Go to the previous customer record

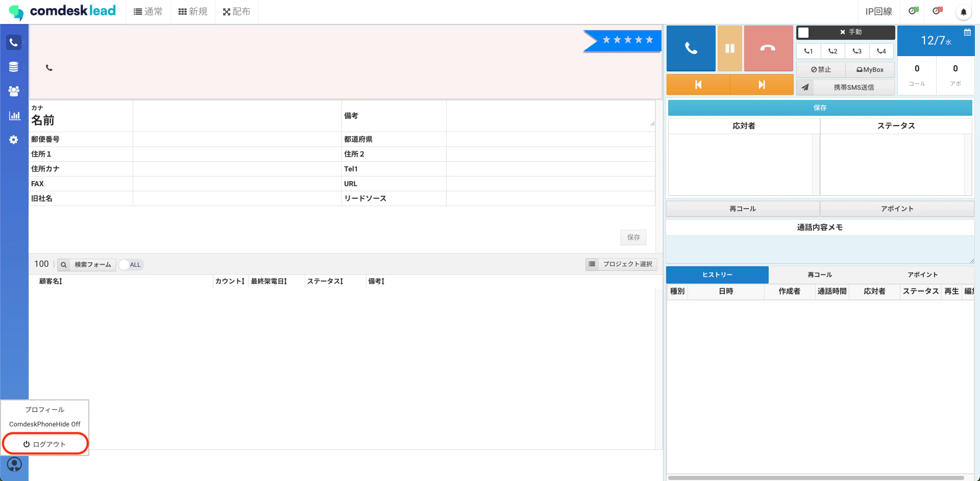(698, 85)
